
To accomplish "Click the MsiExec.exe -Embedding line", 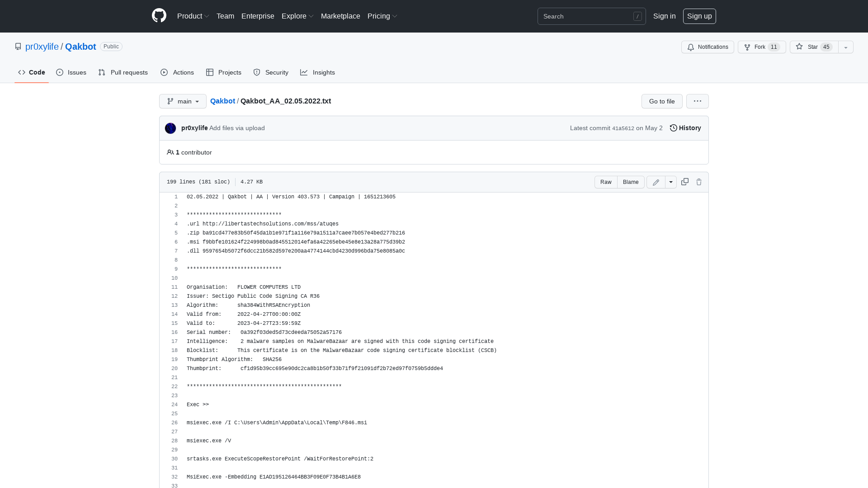I will [274, 477].
